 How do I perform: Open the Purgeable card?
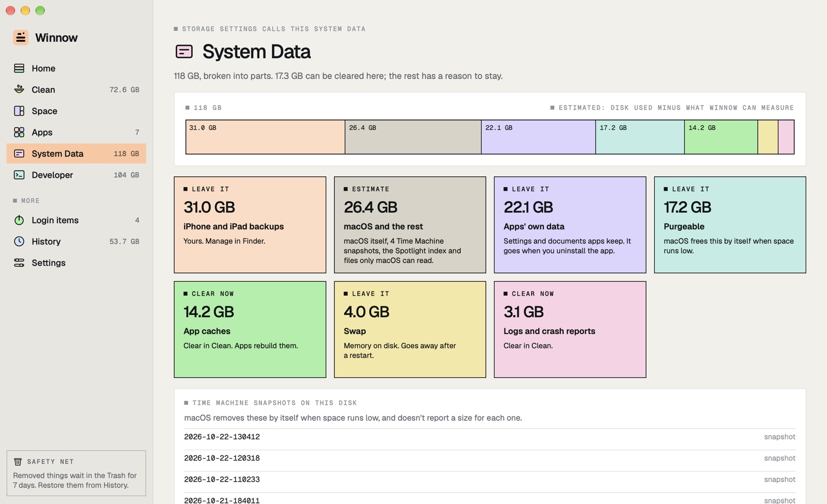click(x=730, y=225)
